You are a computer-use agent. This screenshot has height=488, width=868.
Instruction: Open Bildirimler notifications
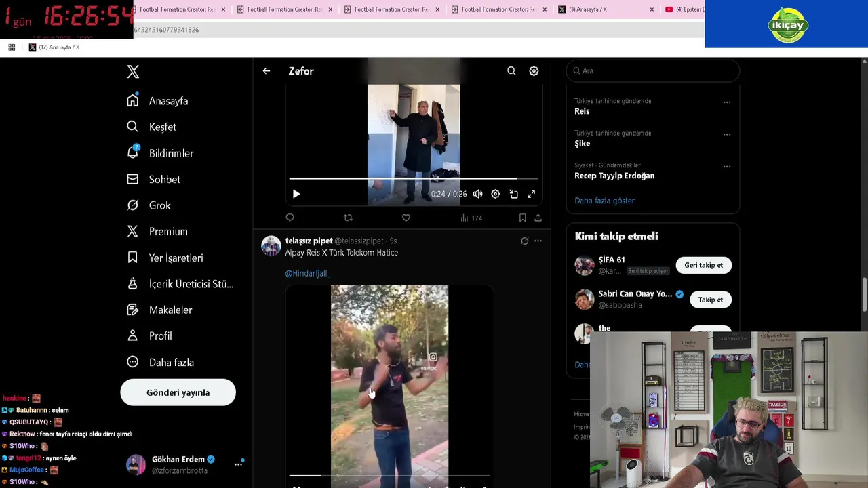coord(160,153)
